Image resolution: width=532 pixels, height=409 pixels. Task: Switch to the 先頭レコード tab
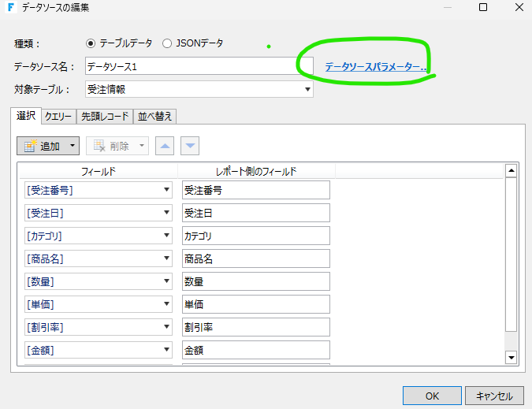point(105,116)
